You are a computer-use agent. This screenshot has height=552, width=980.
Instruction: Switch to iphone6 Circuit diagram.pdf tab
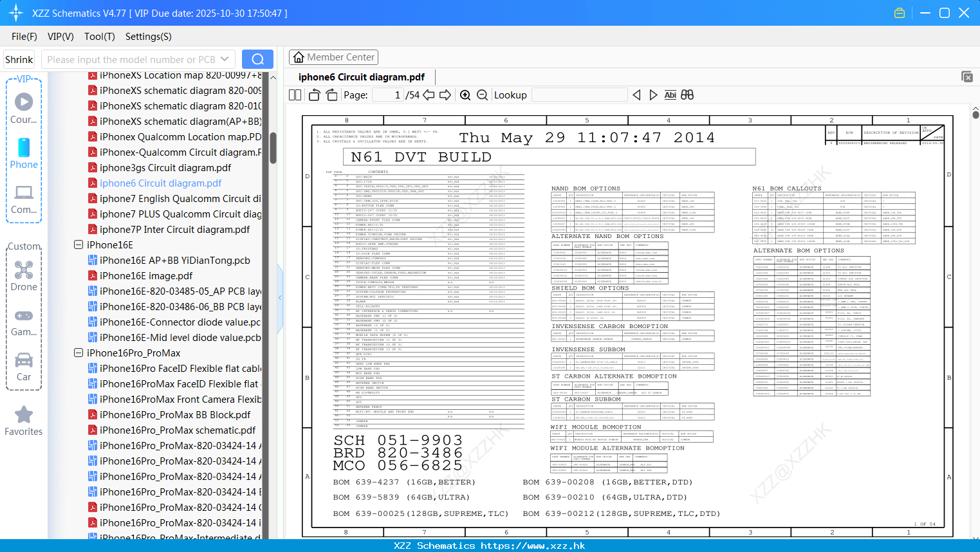tap(362, 77)
